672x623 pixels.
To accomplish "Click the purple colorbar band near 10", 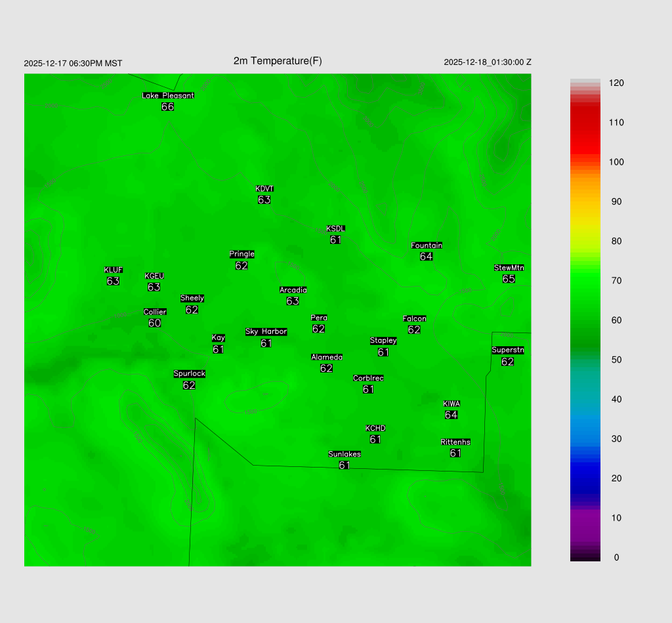I will (585, 518).
